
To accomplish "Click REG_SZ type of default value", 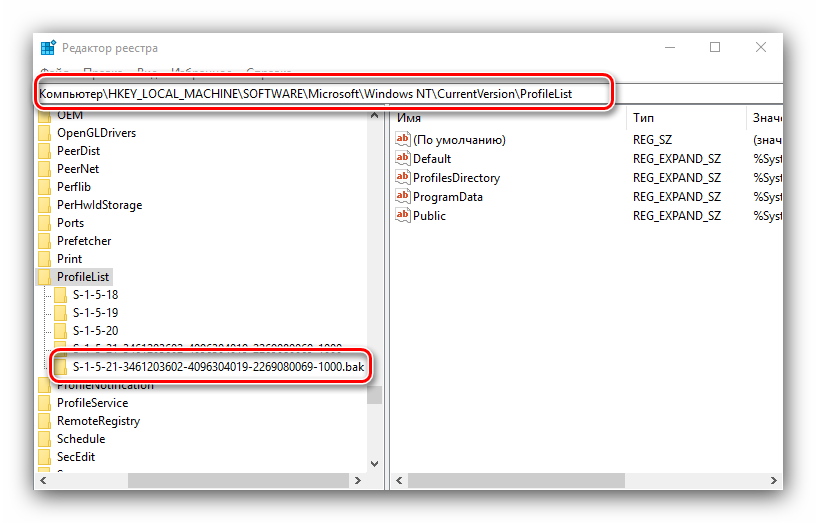I will (652, 140).
